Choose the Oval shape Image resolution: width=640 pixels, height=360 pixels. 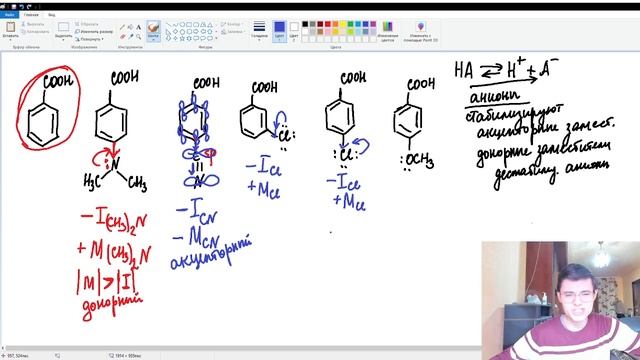[x=182, y=25]
